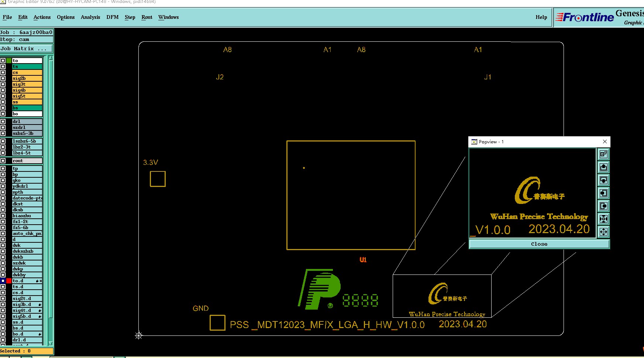The height and width of the screenshot is (358, 644).
Task: Open the Help menu
Action: click(x=541, y=17)
